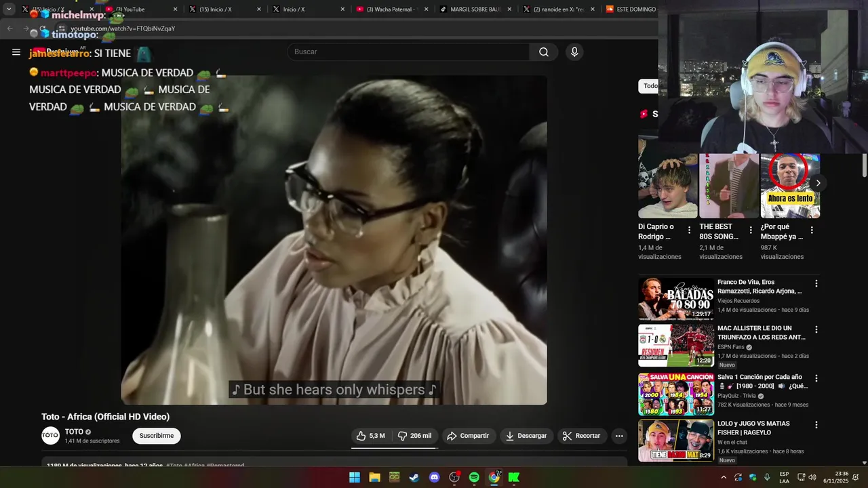Open the BALADAS 70 80 90 thumbnail
This screenshot has height=488, width=868.
tap(675, 299)
